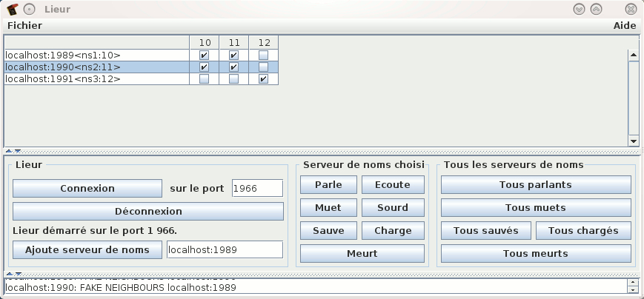Click the Tous sauvés button
The height and width of the screenshot is (299, 644).
pyautogui.click(x=486, y=230)
